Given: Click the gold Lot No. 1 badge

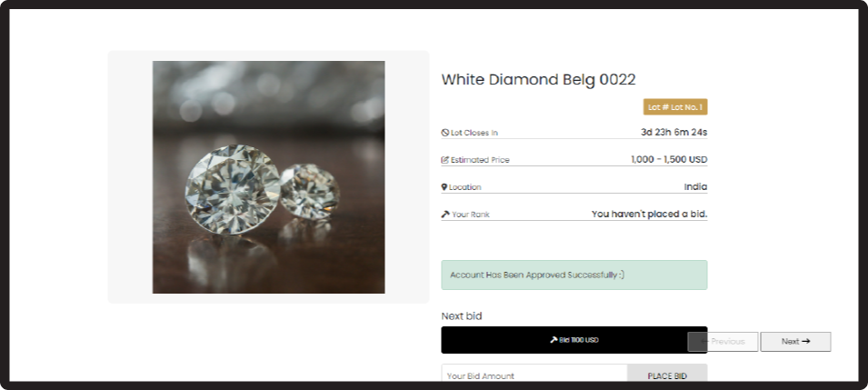Looking at the screenshot, I should pos(675,107).
